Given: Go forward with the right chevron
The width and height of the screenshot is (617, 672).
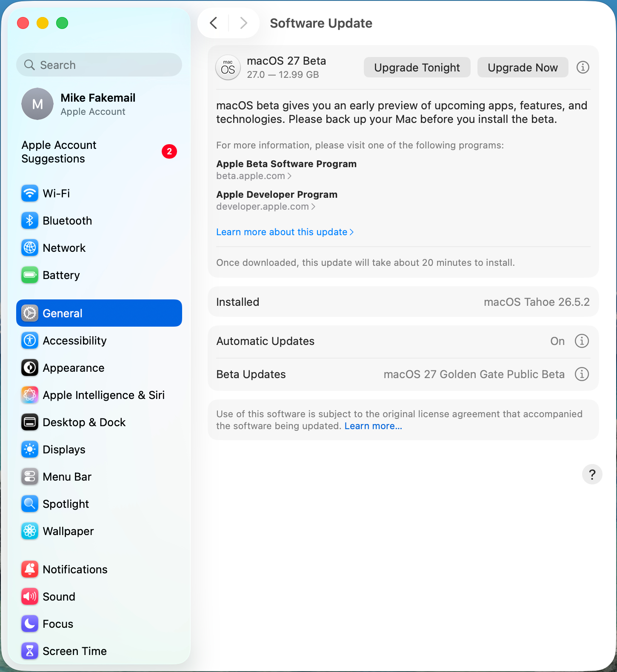Looking at the screenshot, I should click(243, 23).
